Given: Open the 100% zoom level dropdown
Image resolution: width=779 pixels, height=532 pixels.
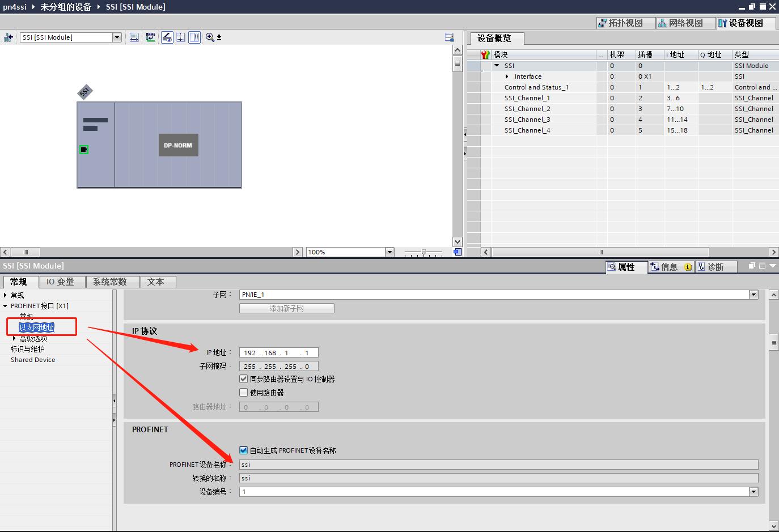Looking at the screenshot, I should point(389,252).
